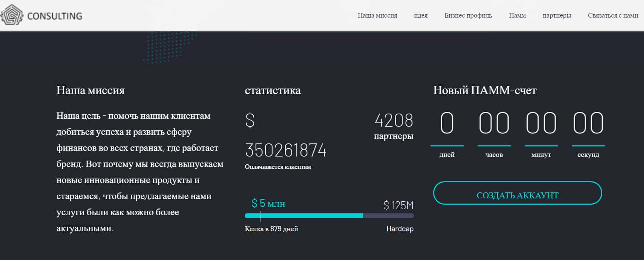Click the часов countdown value

(494, 123)
